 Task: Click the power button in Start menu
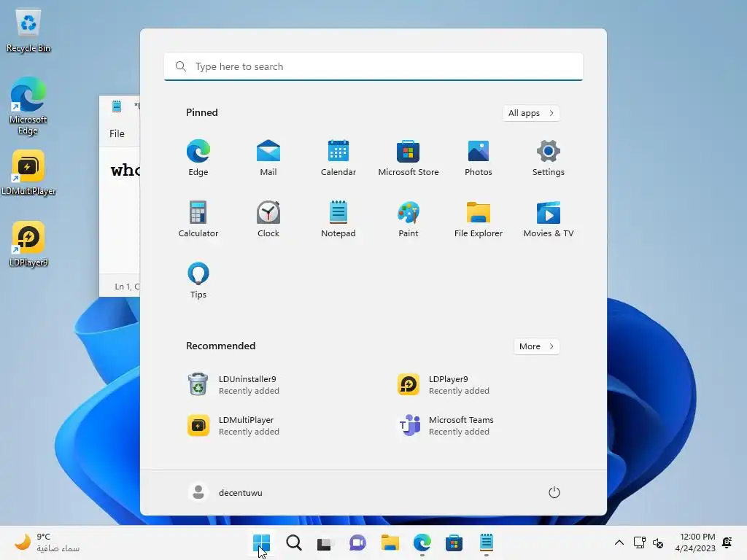[x=554, y=492]
